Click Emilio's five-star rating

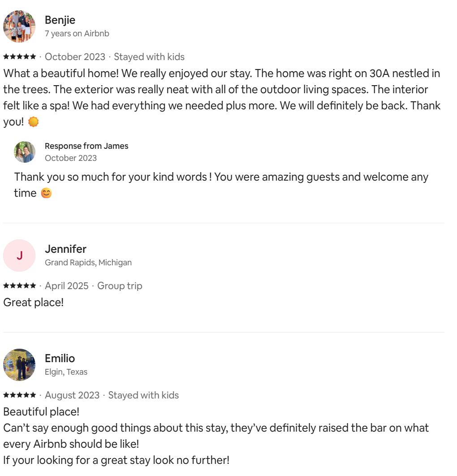(x=19, y=395)
